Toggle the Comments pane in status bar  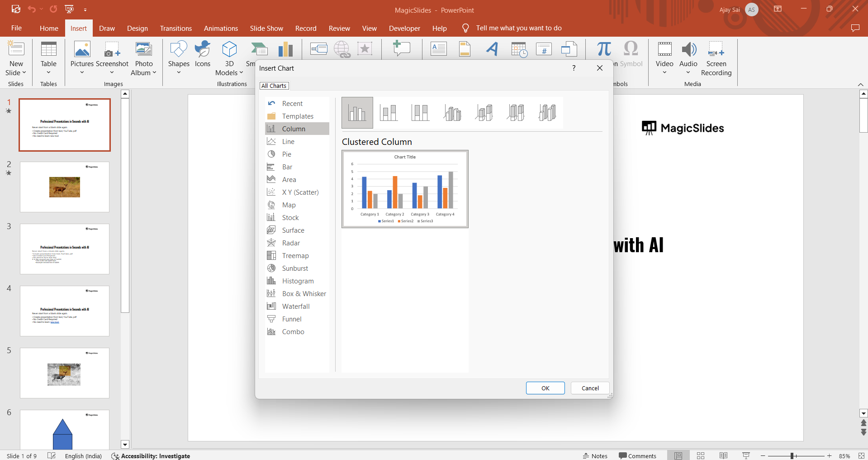pos(637,455)
